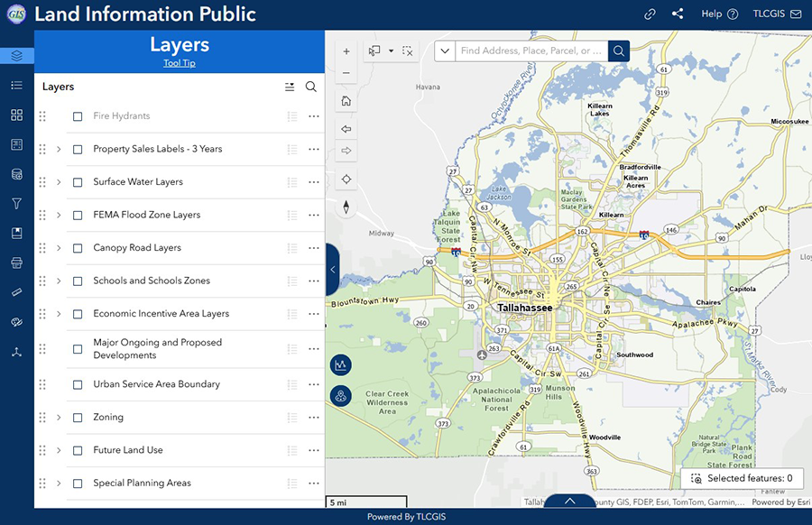Expand the Surface Water Layers group

59,182
